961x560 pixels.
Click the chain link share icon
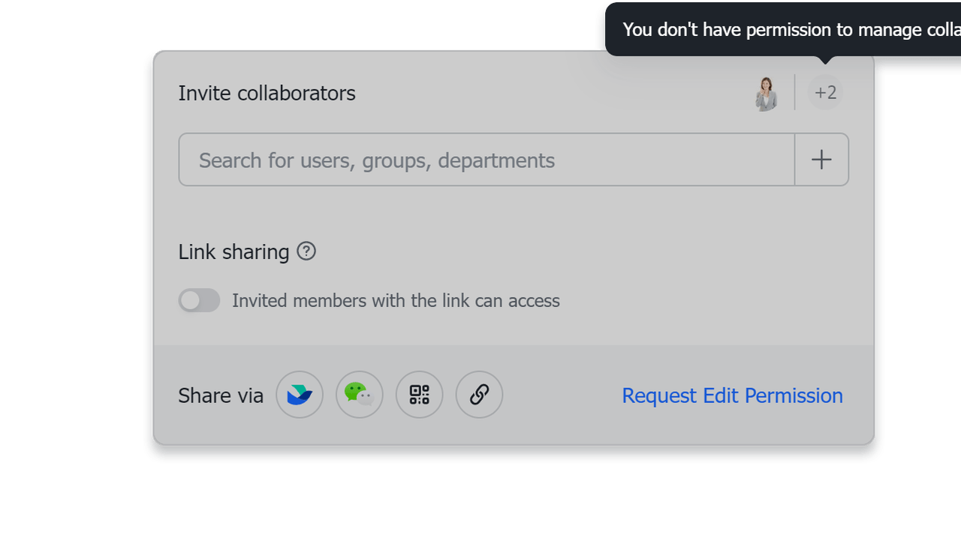tap(479, 395)
